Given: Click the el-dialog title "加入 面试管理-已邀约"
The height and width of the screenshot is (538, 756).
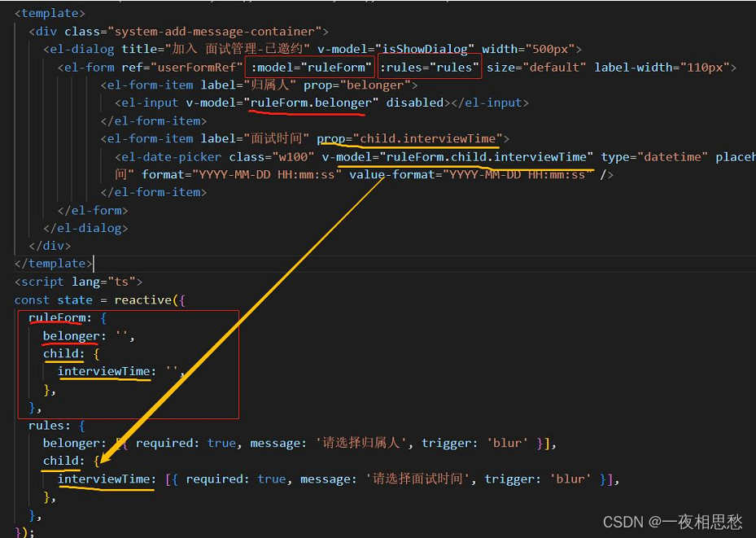Looking at the screenshot, I should [237, 49].
